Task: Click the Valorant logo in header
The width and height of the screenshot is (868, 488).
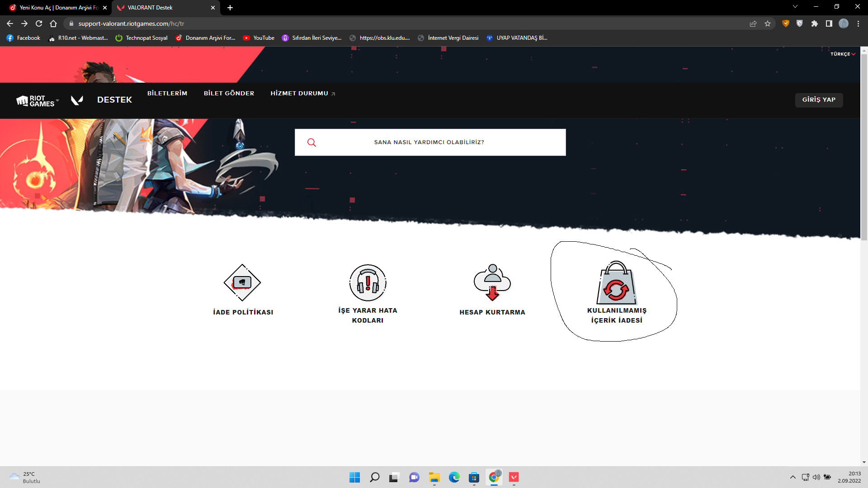Action: [x=77, y=100]
